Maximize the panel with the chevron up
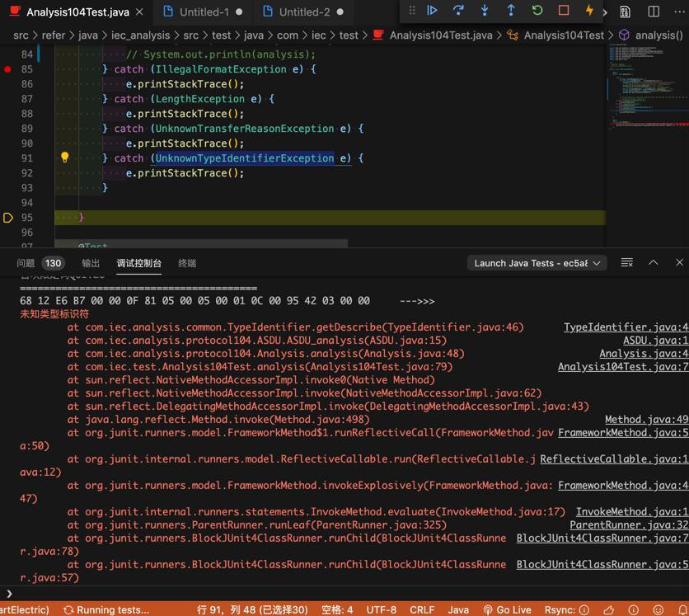 pos(654,262)
